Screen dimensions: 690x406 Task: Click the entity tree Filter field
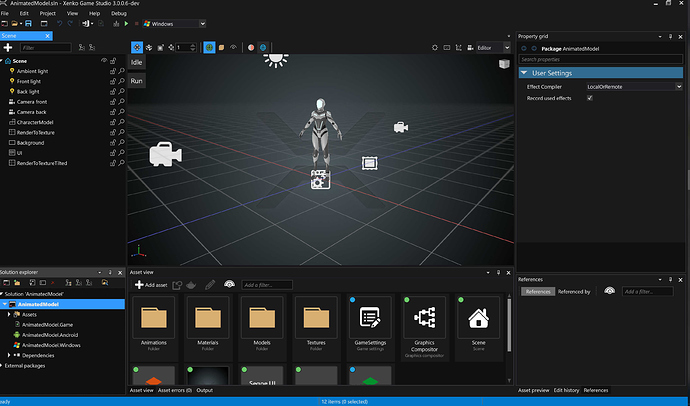[46, 48]
